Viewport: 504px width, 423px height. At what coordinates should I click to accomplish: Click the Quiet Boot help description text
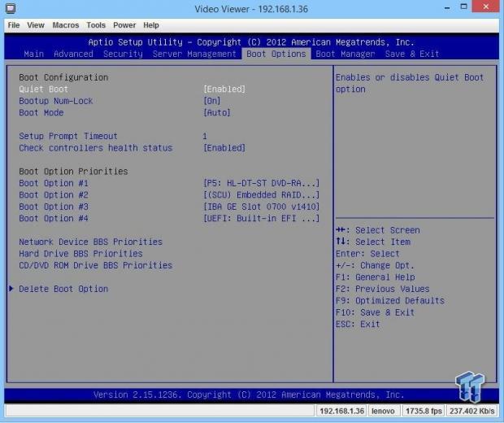[x=410, y=83]
